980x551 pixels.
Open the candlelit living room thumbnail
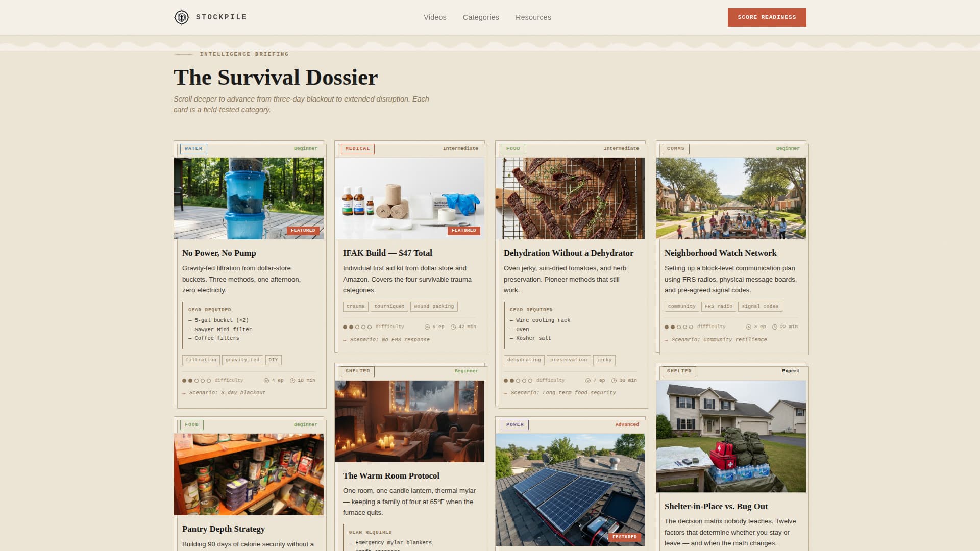[x=409, y=421]
